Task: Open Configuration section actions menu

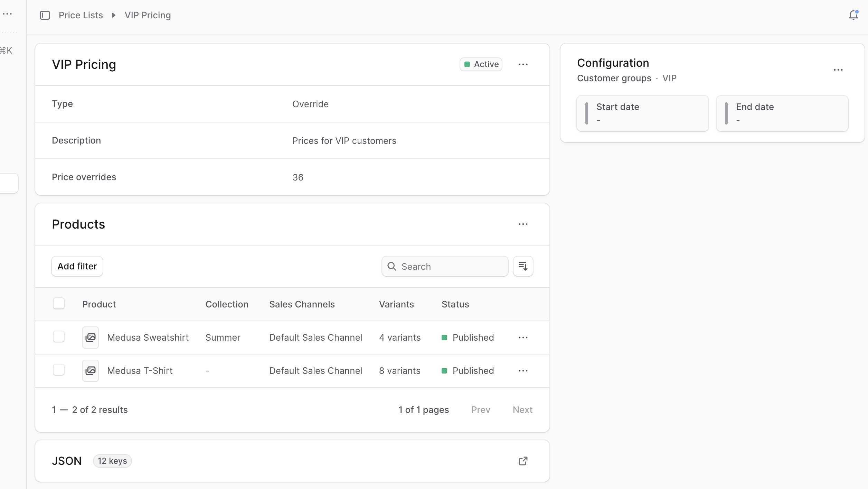Action: pyautogui.click(x=838, y=70)
